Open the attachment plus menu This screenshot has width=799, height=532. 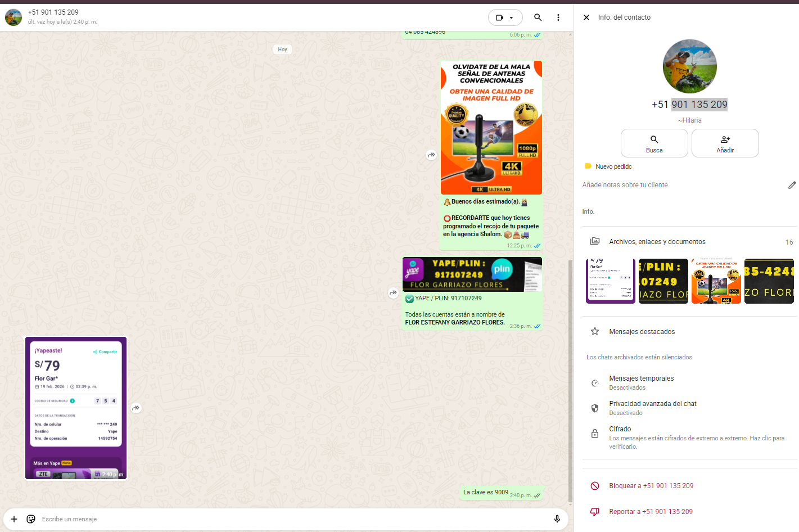[x=14, y=519]
